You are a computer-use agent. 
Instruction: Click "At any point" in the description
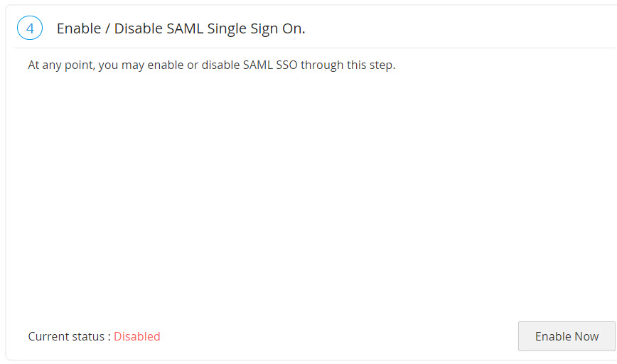click(x=59, y=65)
